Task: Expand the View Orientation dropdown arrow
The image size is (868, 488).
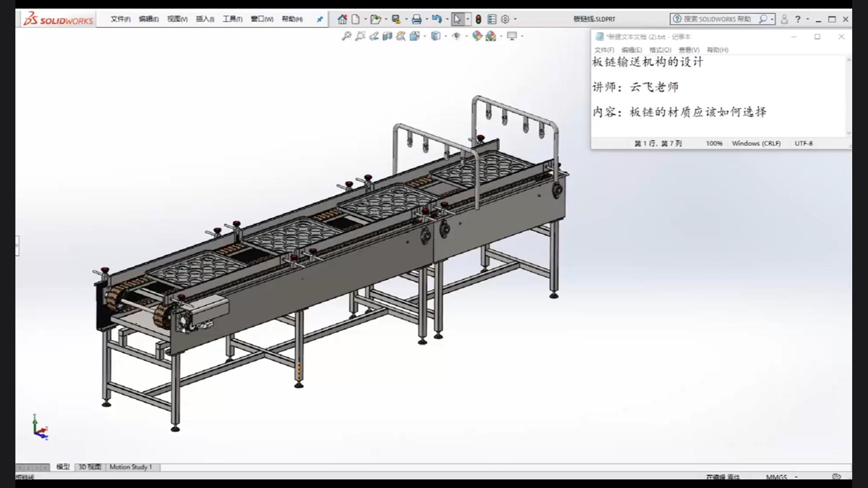Action: click(x=425, y=36)
